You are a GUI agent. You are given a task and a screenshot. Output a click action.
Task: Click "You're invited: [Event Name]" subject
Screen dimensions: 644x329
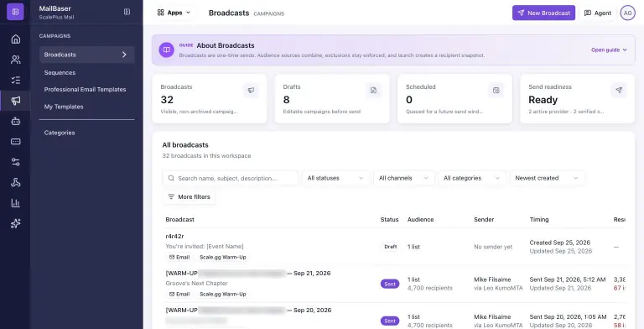tap(205, 246)
